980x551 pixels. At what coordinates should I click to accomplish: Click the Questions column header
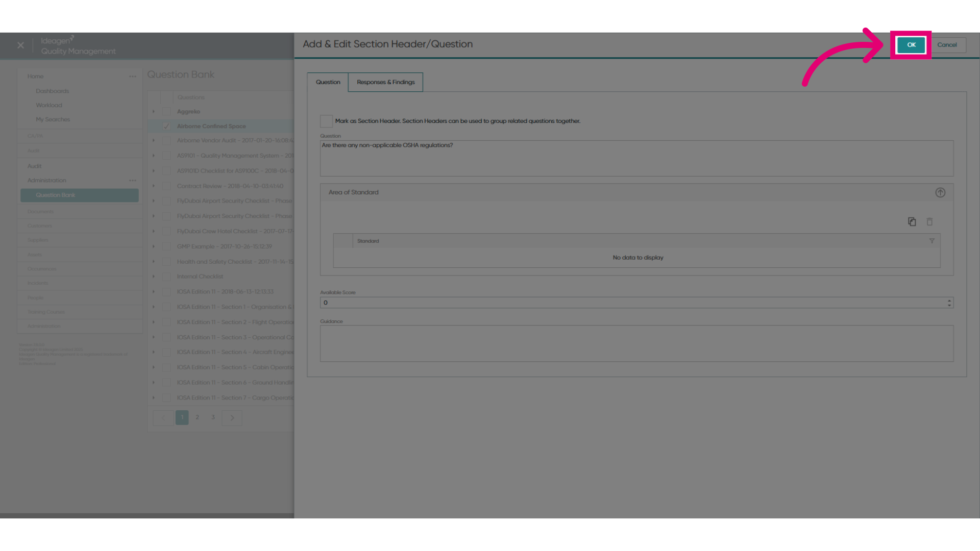[x=191, y=97]
